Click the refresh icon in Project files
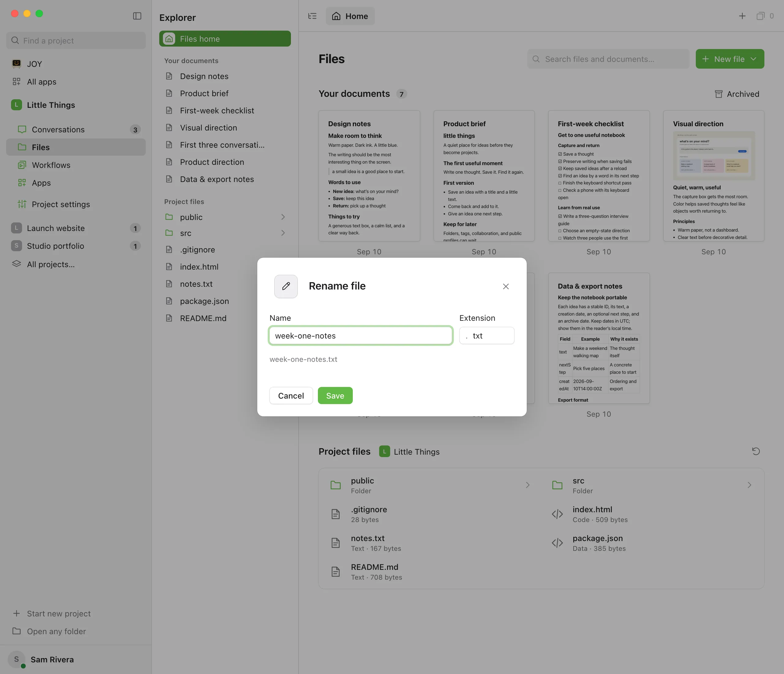Viewport: 784px width, 674px height. (756, 451)
